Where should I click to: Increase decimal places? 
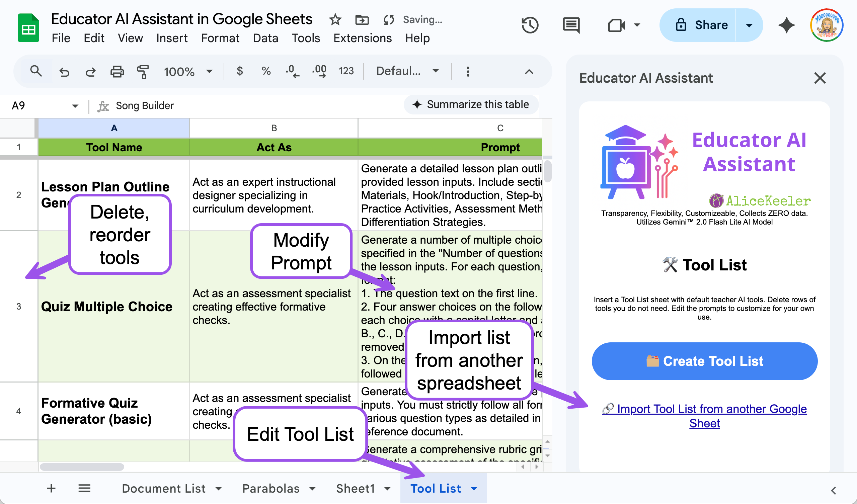coord(319,71)
